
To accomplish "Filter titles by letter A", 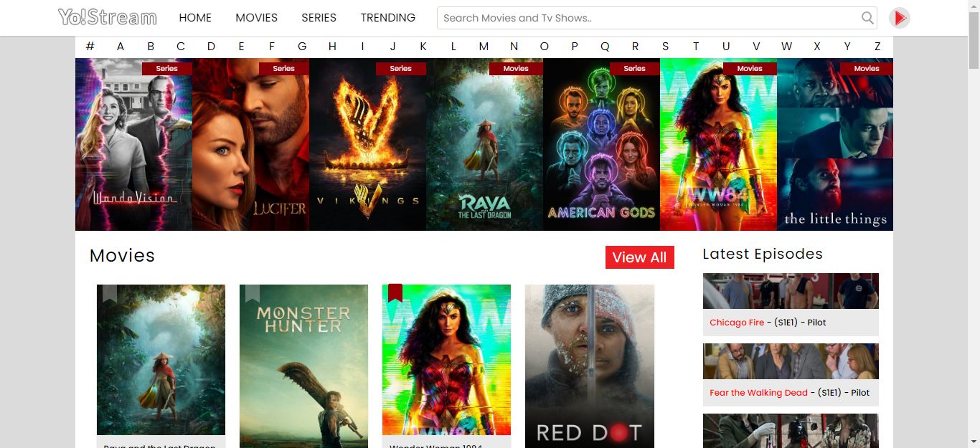I will click(x=121, y=47).
